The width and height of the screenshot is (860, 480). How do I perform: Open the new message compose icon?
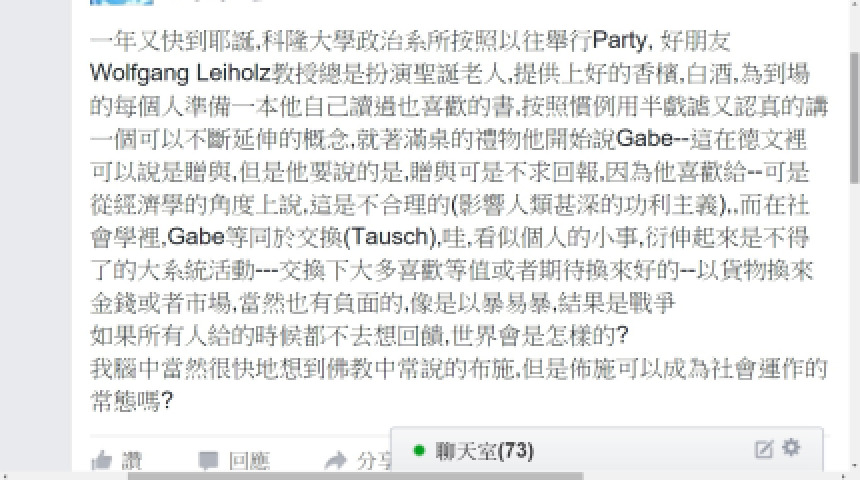[x=763, y=449]
